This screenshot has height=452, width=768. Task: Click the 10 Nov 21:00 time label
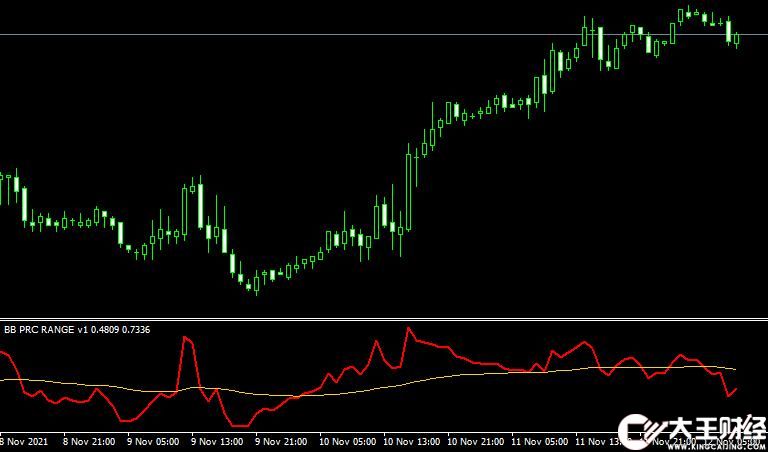coord(476,442)
